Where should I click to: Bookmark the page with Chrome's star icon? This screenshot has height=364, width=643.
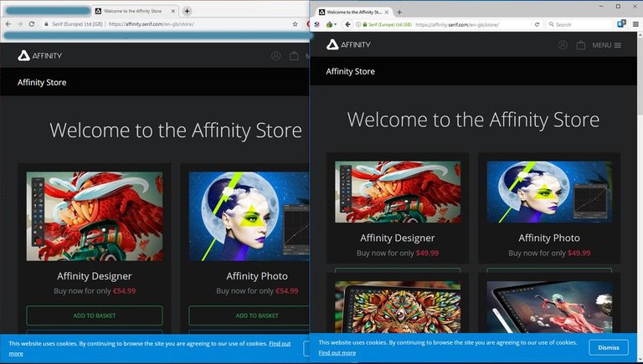pyautogui.click(x=295, y=24)
